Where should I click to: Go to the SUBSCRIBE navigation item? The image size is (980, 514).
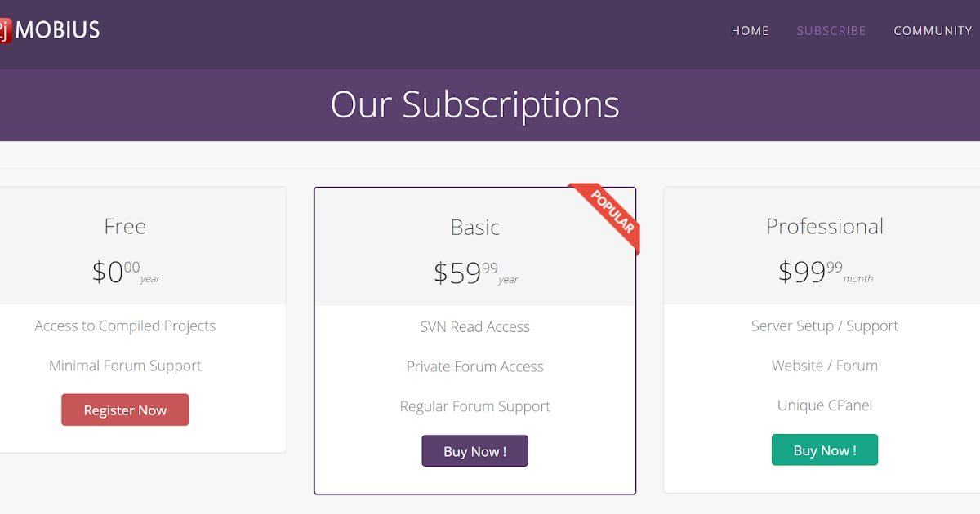831,31
